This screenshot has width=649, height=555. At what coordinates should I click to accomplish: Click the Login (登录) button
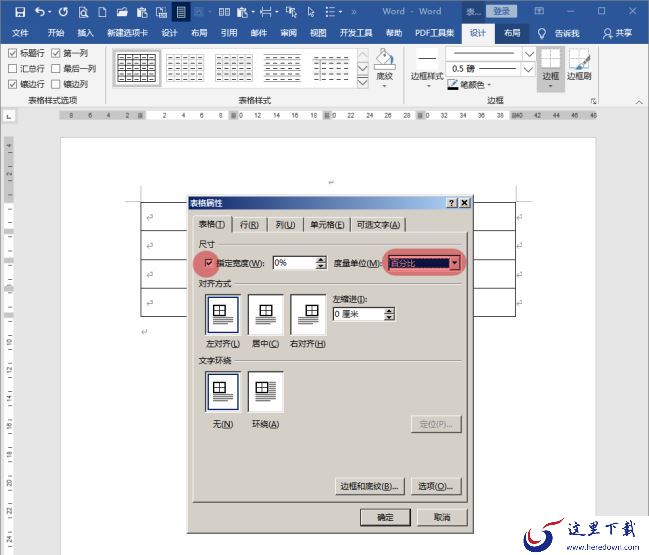[502, 12]
